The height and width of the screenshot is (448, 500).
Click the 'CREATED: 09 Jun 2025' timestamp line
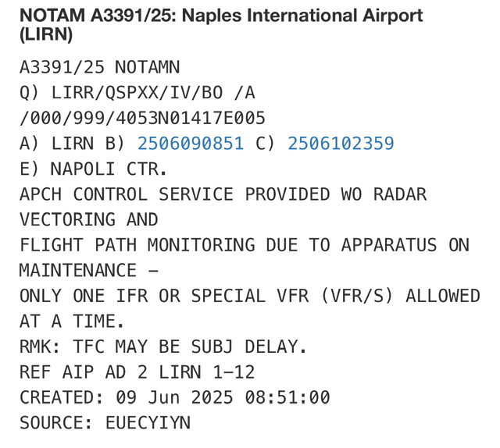click(174, 397)
